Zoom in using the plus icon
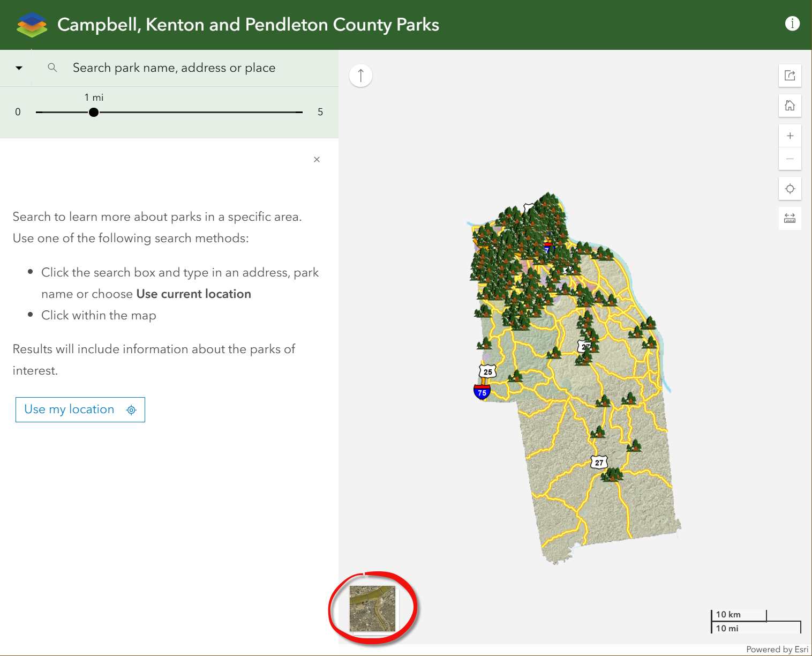The height and width of the screenshot is (656, 812). pyautogui.click(x=790, y=135)
